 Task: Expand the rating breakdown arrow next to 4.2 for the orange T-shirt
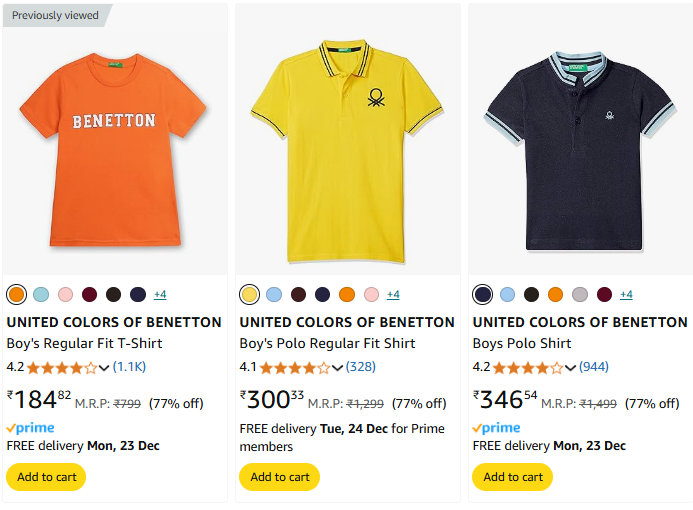[x=104, y=368]
